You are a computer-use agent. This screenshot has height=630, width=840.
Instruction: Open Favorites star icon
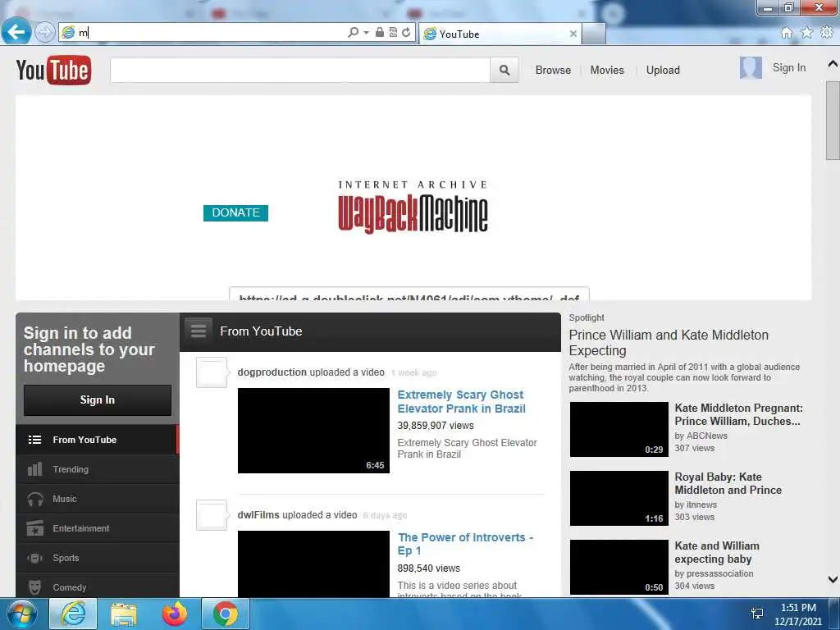[806, 33]
